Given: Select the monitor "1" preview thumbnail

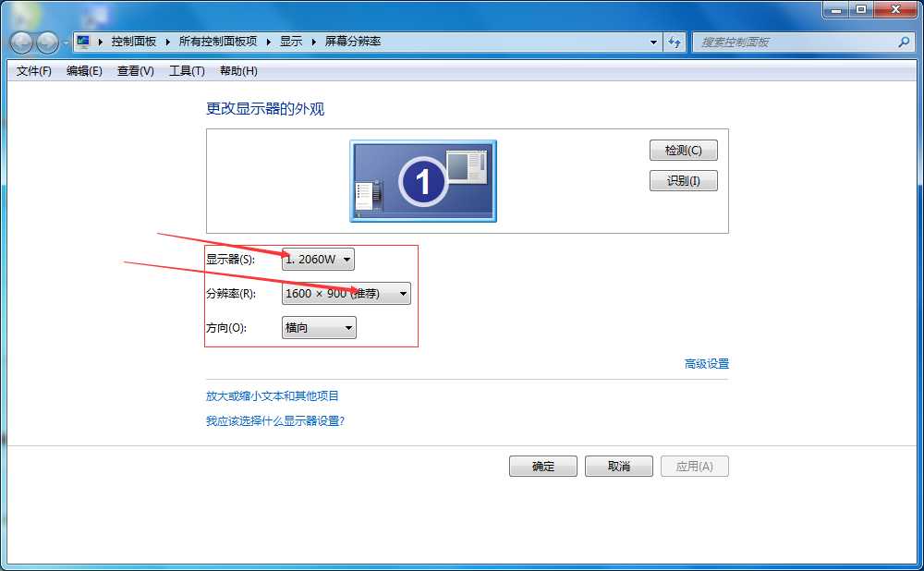Looking at the screenshot, I should [x=422, y=181].
